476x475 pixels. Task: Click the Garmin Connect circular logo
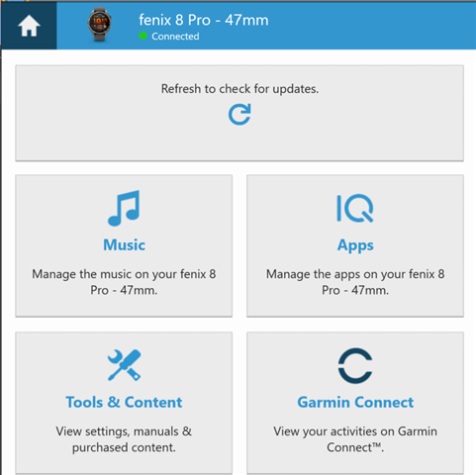[x=355, y=365]
